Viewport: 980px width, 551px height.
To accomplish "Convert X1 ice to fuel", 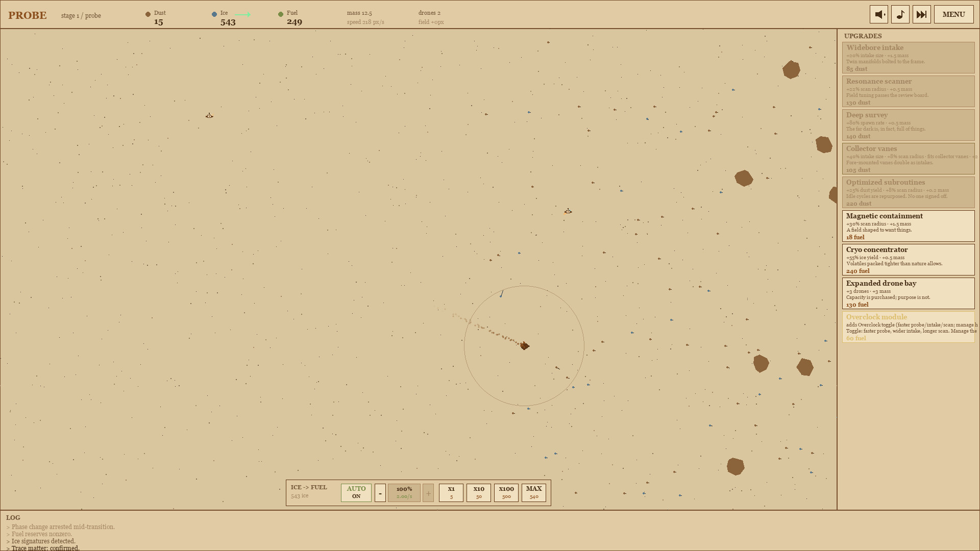I will click(x=451, y=492).
